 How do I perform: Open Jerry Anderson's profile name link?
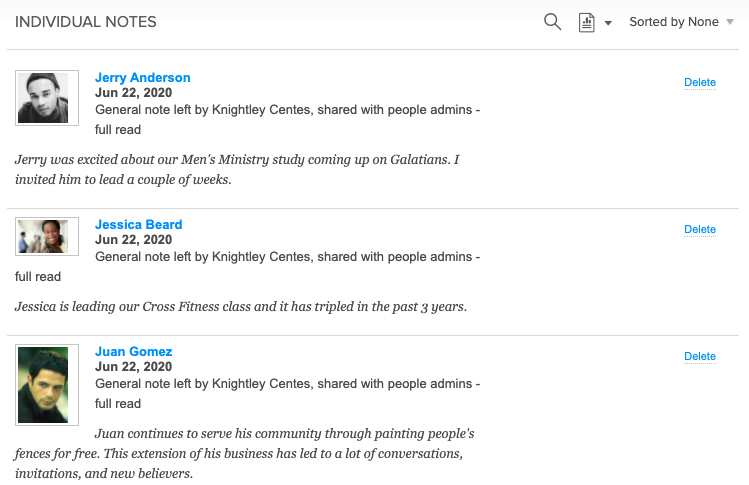tap(142, 78)
